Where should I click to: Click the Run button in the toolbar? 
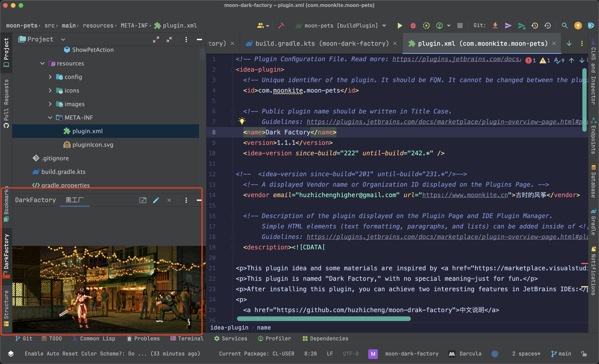tap(399, 26)
